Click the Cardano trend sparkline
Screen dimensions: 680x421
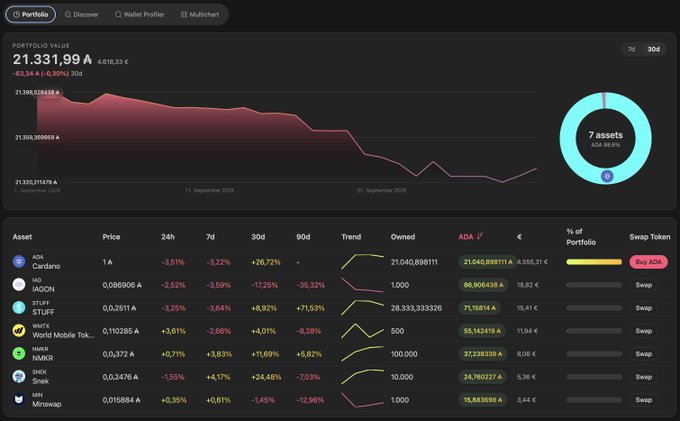(363, 261)
